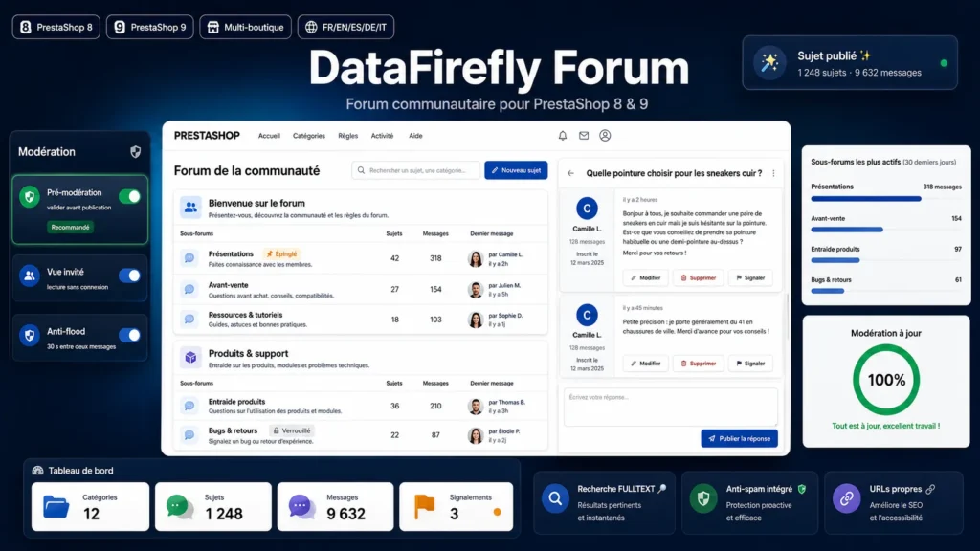Click the back arrow in topic header
Viewport: 980px width, 551px height.
570,174
